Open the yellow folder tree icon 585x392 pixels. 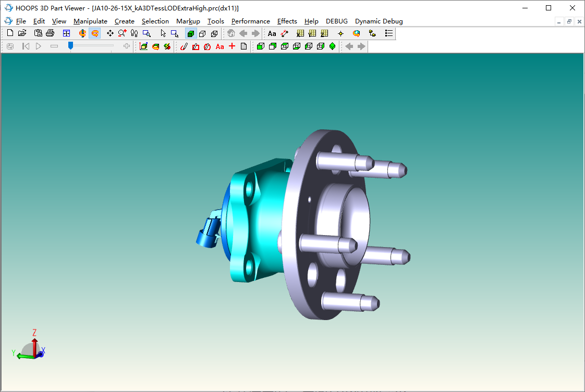tap(372, 33)
